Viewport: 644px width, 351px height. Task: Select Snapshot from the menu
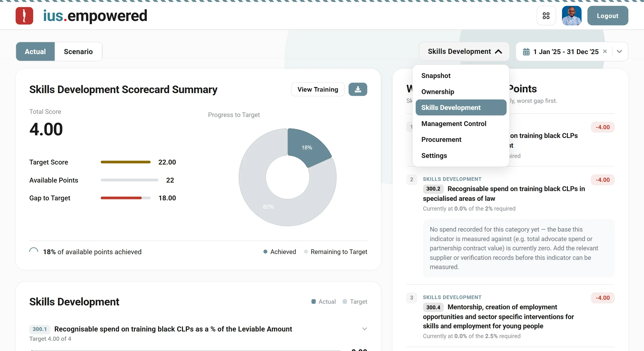[461, 76]
